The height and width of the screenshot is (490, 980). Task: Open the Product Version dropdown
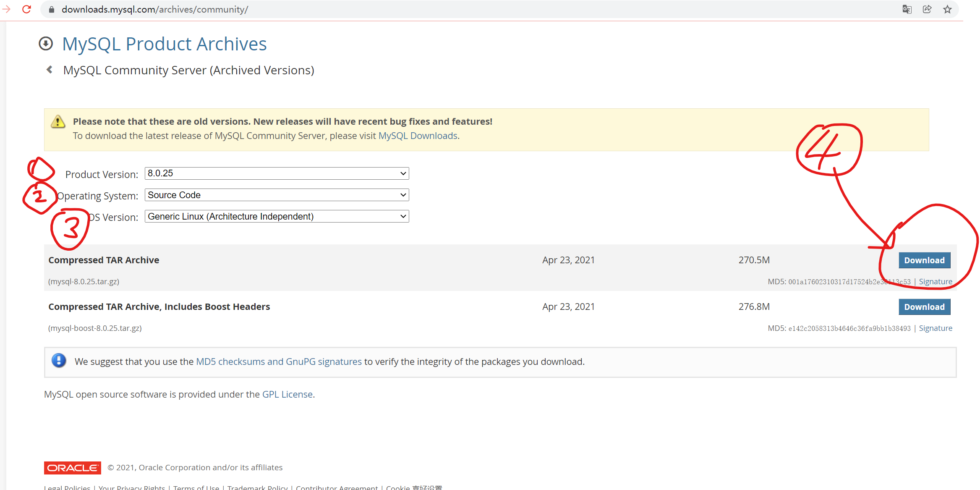coord(277,173)
